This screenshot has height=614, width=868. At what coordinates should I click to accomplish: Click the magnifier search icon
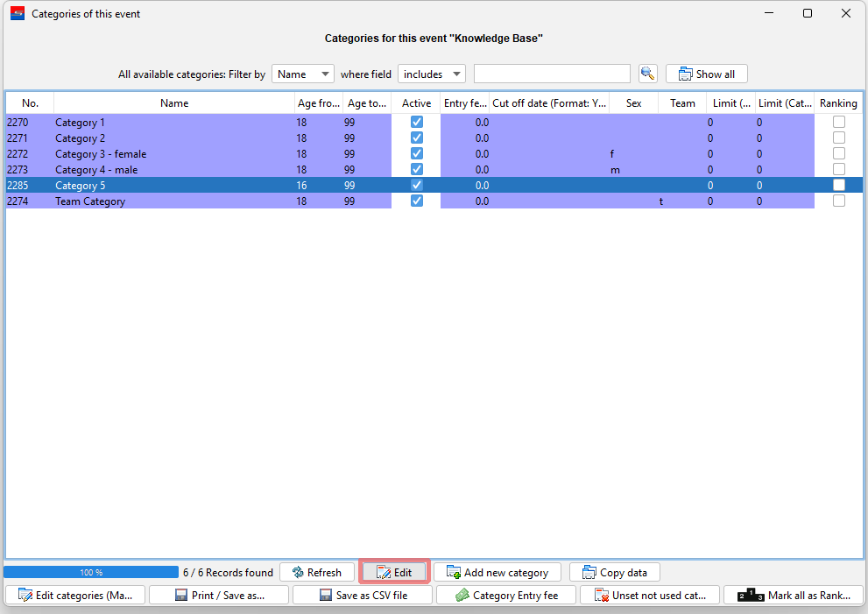point(647,74)
